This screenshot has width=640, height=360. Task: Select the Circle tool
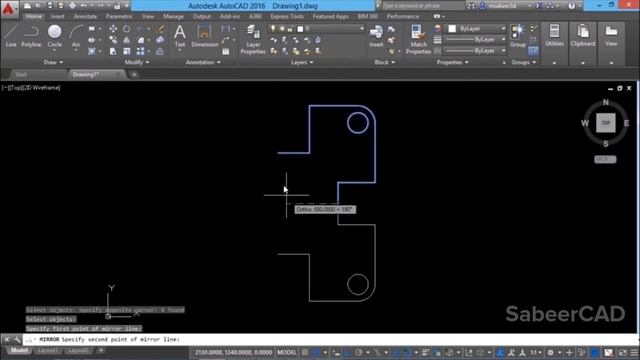click(x=54, y=36)
